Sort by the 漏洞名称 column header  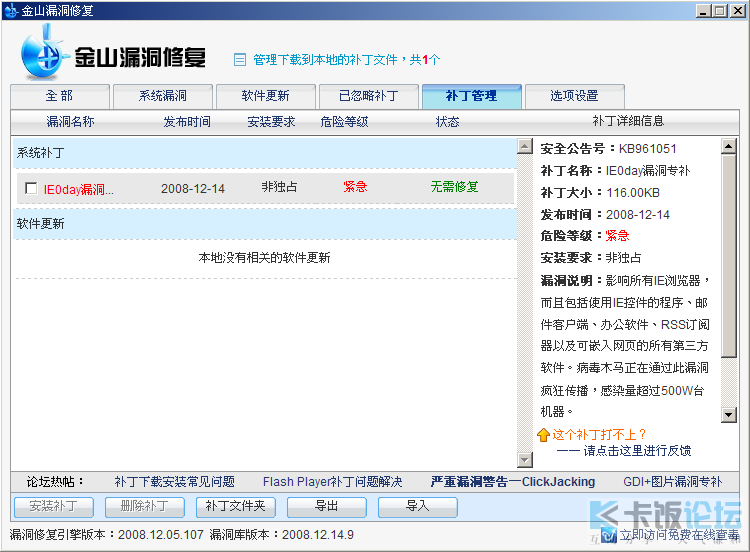pyautogui.click(x=70, y=122)
